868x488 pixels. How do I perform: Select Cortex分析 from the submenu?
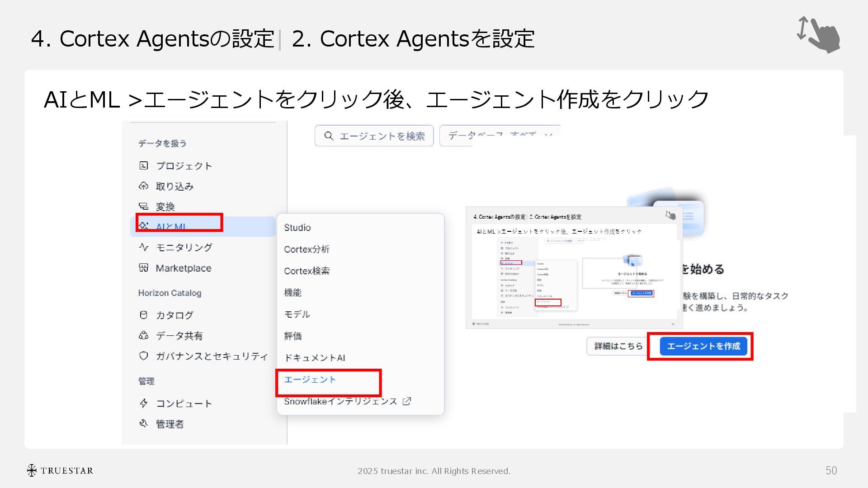[307, 249]
